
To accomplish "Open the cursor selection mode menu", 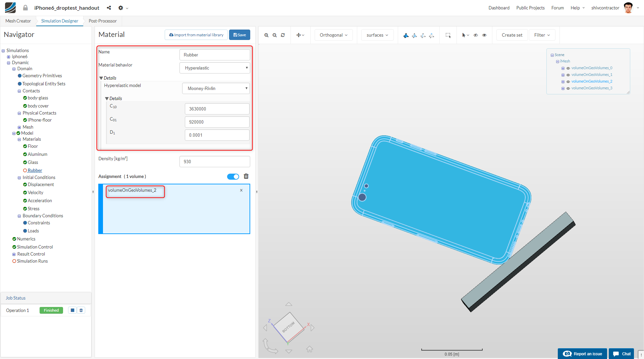I will [x=466, y=35].
